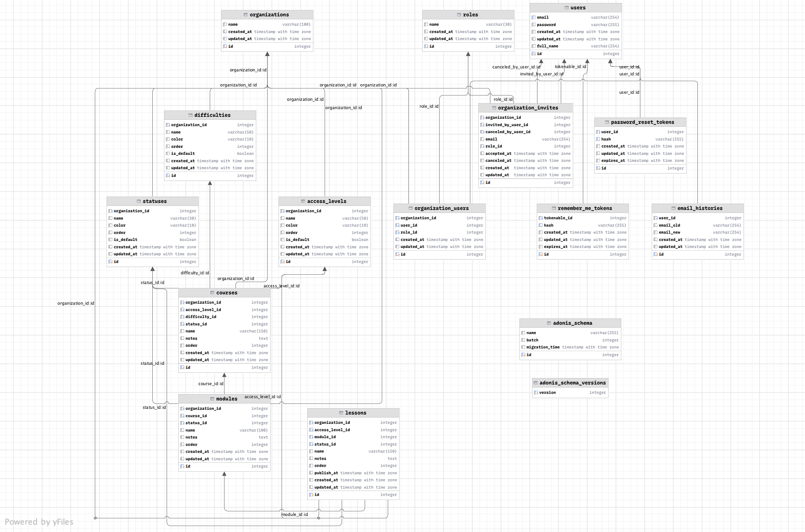This screenshot has height=532, width=805.
Task: Select the color column in statuses
Action: (153, 225)
